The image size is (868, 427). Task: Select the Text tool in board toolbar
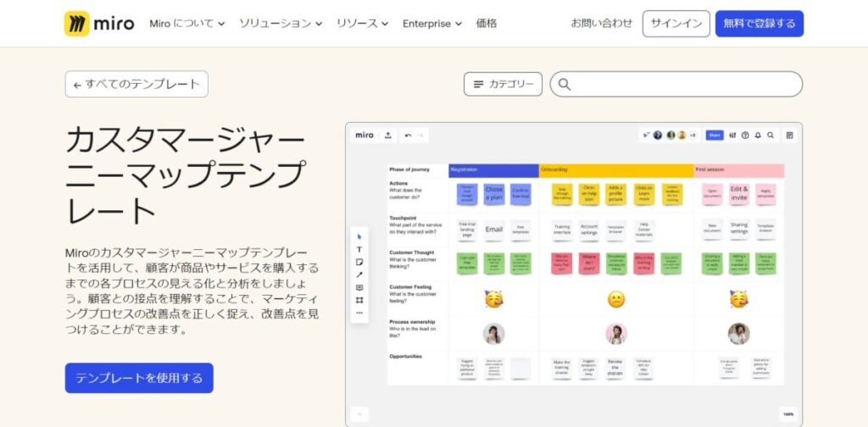[359, 249]
